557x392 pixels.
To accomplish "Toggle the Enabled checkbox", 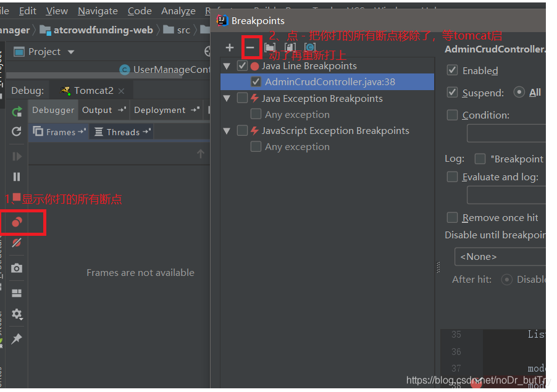I will 453,70.
